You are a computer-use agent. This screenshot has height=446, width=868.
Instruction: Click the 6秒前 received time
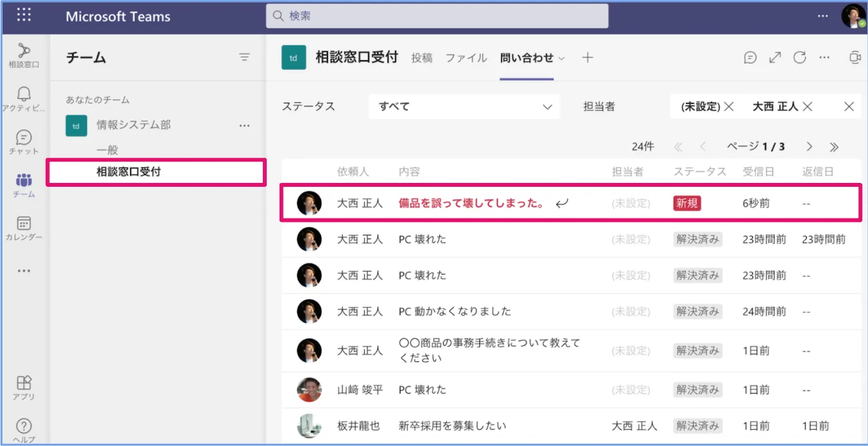pyautogui.click(x=756, y=204)
